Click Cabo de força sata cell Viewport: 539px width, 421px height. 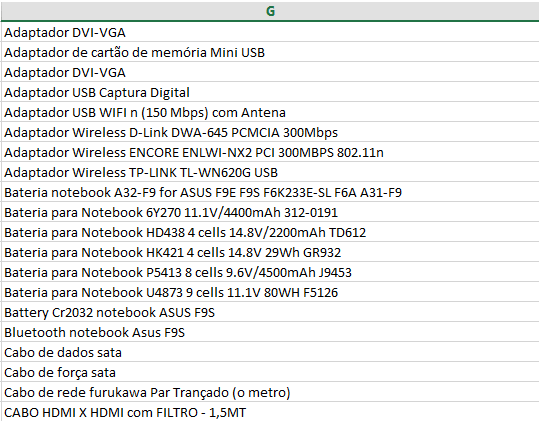click(270, 372)
